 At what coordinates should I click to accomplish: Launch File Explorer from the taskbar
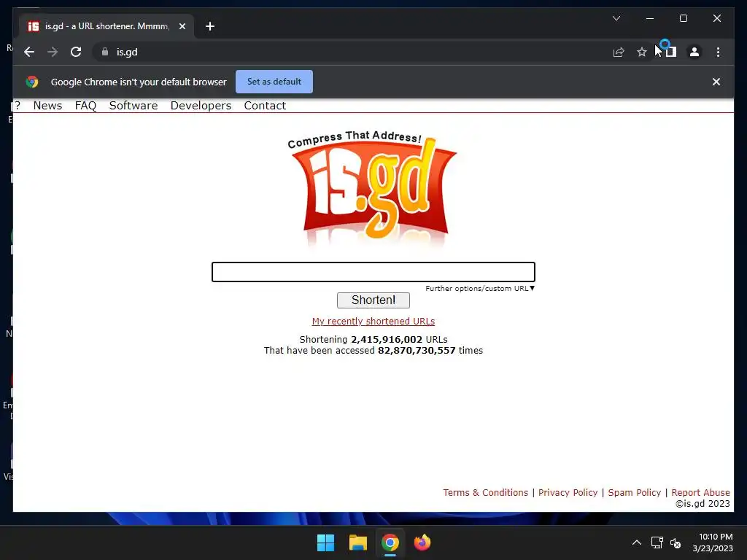pyautogui.click(x=357, y=542)
